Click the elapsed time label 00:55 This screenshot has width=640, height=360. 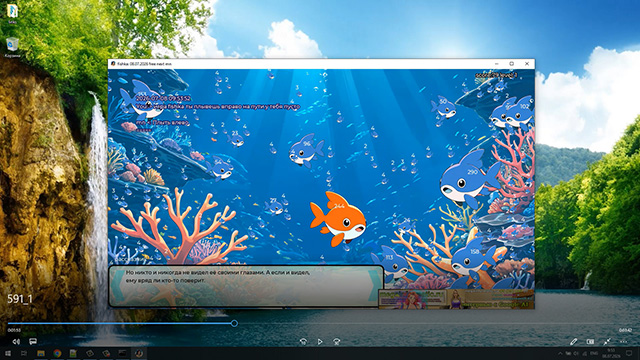(x=14, y=330)
